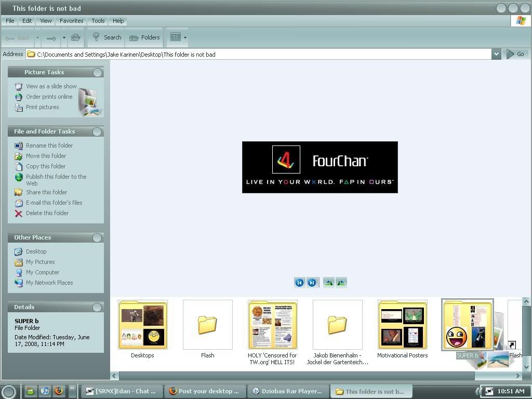Click Move this folder
The height and width of the screenshot is (399, 532).
[46, 156]
